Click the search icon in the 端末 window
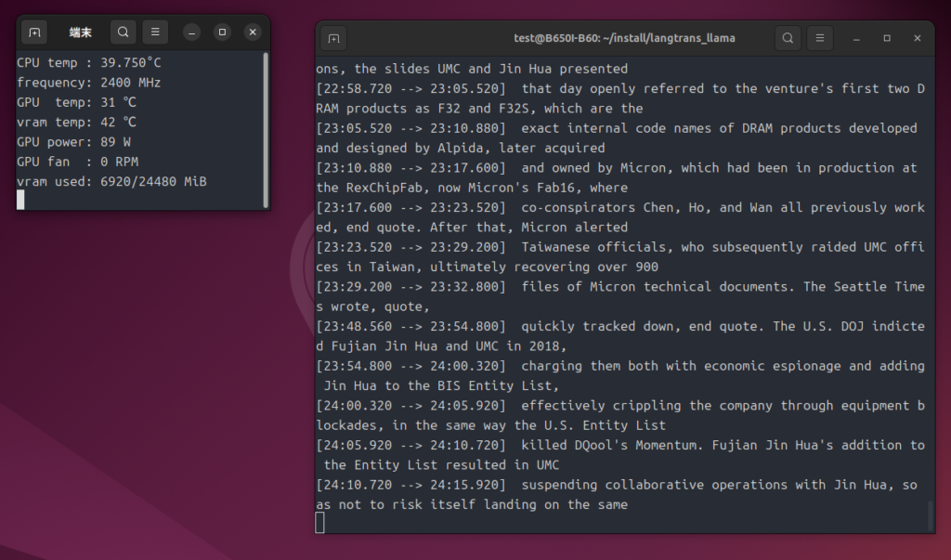Screen dimensions: 951x560 pyautogui.click(x=123, y=33)
